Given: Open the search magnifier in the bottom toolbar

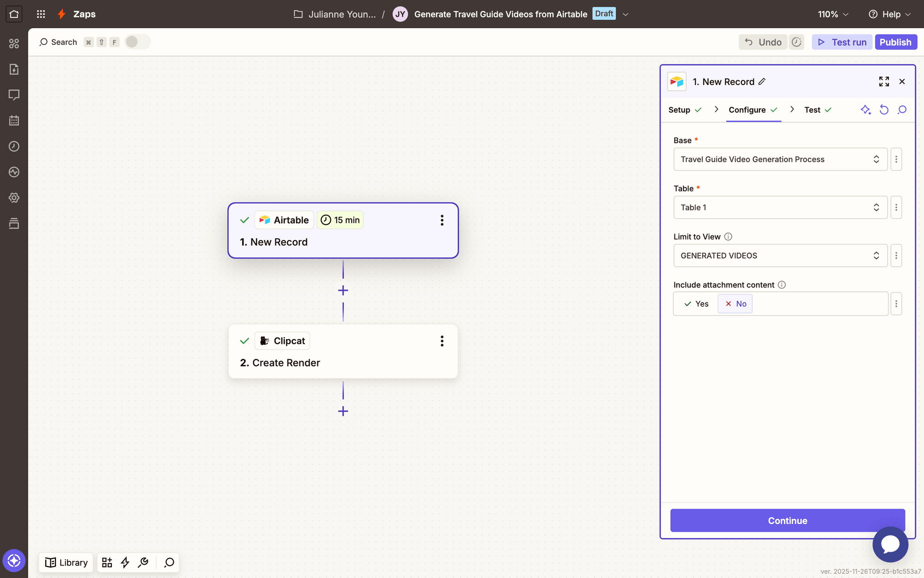Looking at the screenshot, I should pos(169,562).
